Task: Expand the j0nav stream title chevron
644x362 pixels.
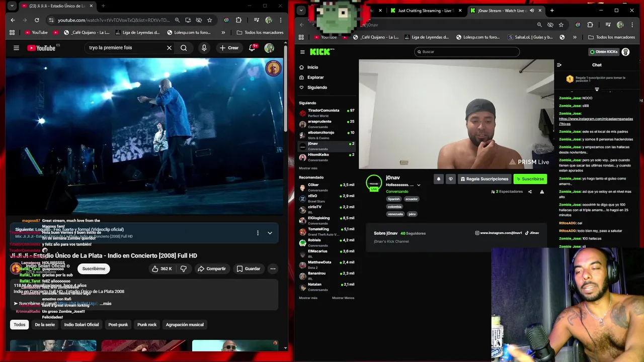Action: click(419, 185)
